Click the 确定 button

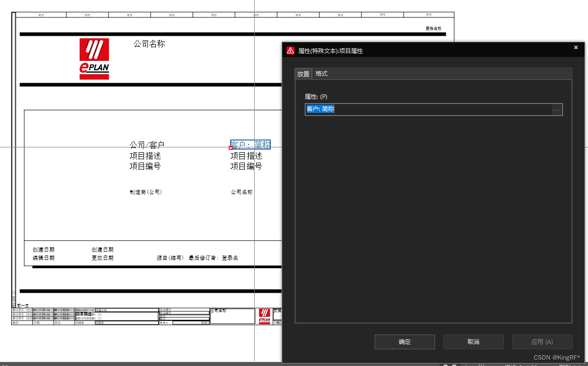click(405, 342)
